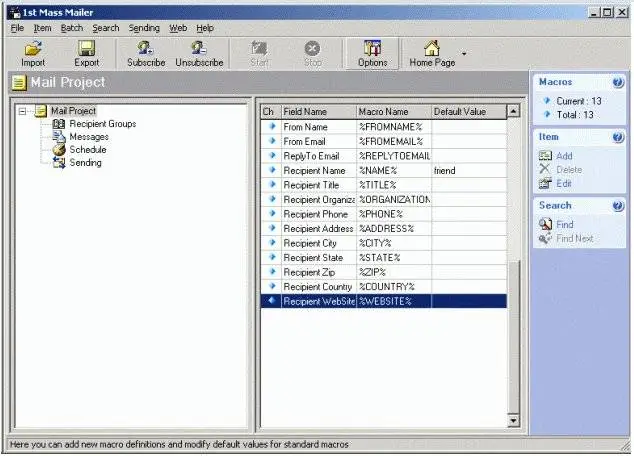Image resolution: width=634 pixels, height=456 pixels.
Task: Open the Options toolbar icon
Action: (x=372, y=49)
